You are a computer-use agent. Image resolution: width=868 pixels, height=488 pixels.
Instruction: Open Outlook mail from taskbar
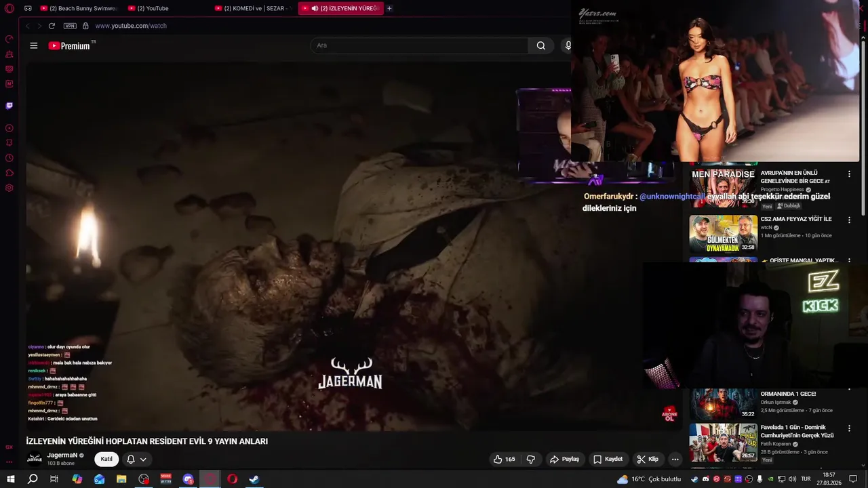pyautogui.click(x=100, y=479)
